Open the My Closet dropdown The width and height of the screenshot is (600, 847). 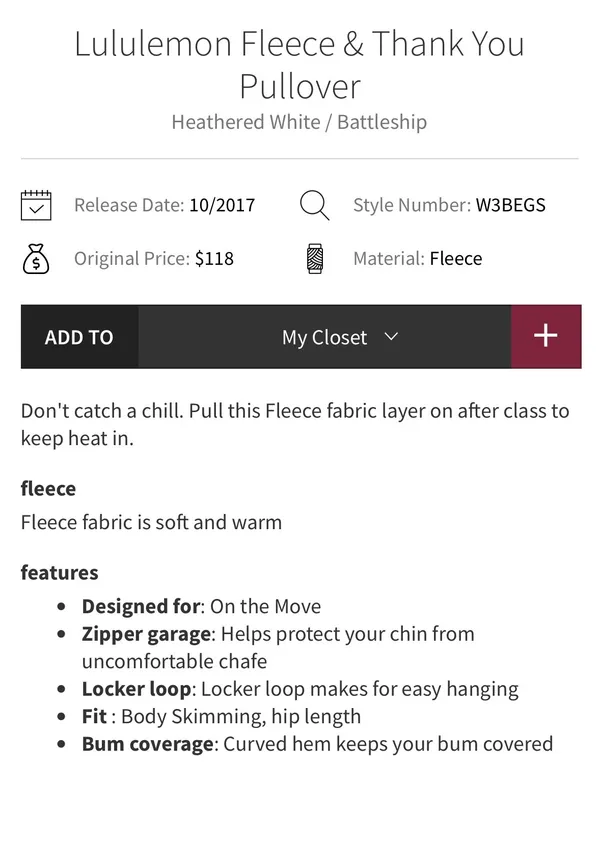(325, 337)
